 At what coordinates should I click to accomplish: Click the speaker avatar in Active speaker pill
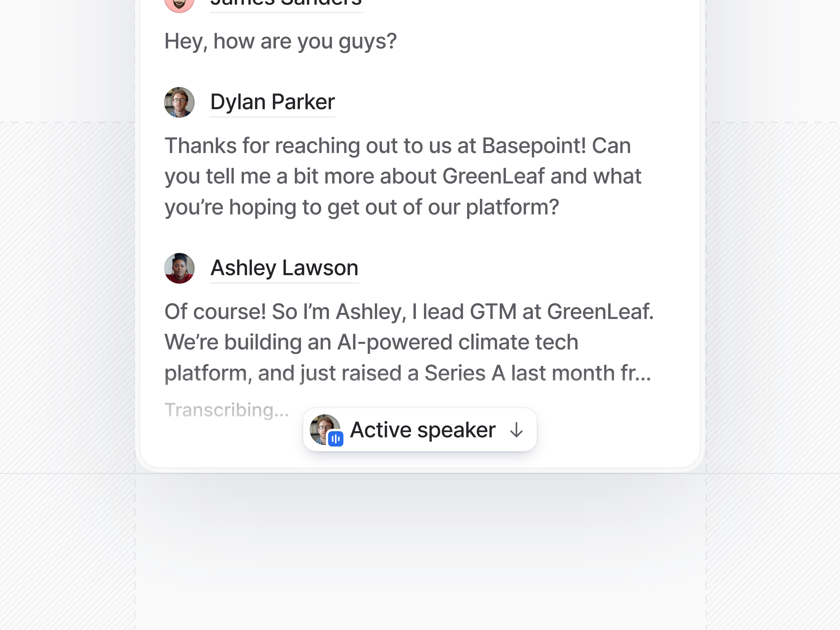click(325, 429)
